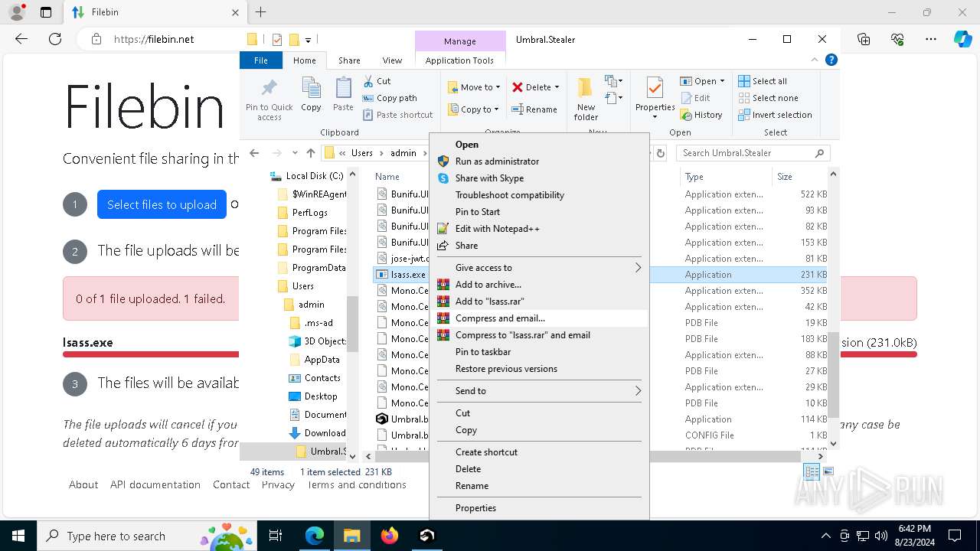Open the File ribbon tab
This screenshot has width=980, height=551.
tap(261, 60)
